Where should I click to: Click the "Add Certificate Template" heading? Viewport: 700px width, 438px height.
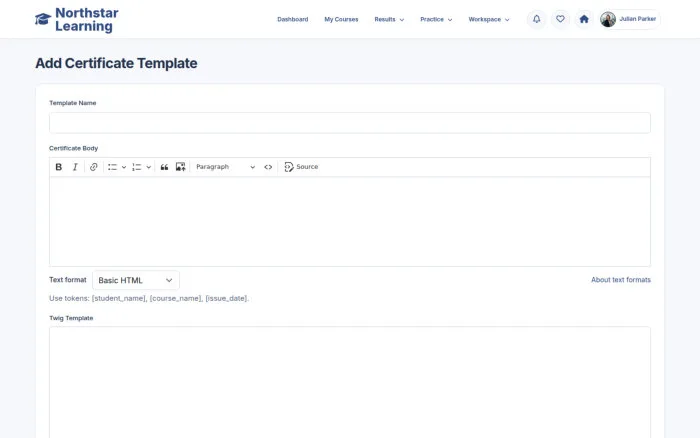point(116,63)
